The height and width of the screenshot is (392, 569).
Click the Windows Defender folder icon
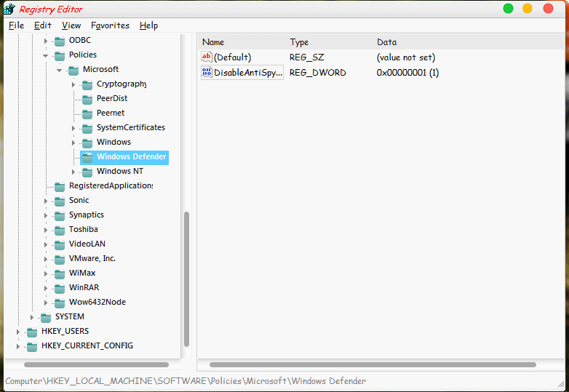[87, 157]
